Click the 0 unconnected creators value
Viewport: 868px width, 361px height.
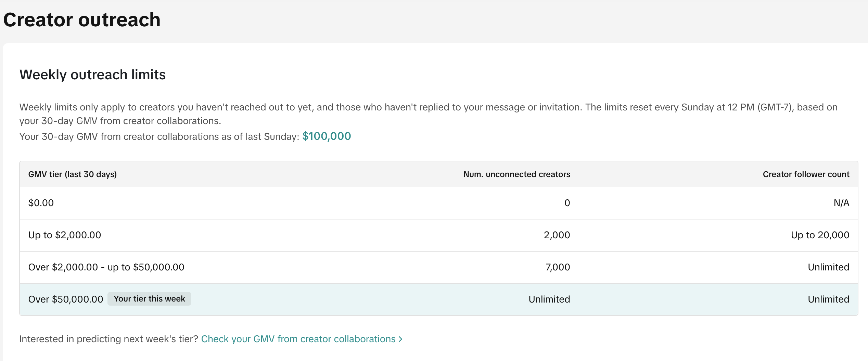pyautogui.click(x=567, y=203)
